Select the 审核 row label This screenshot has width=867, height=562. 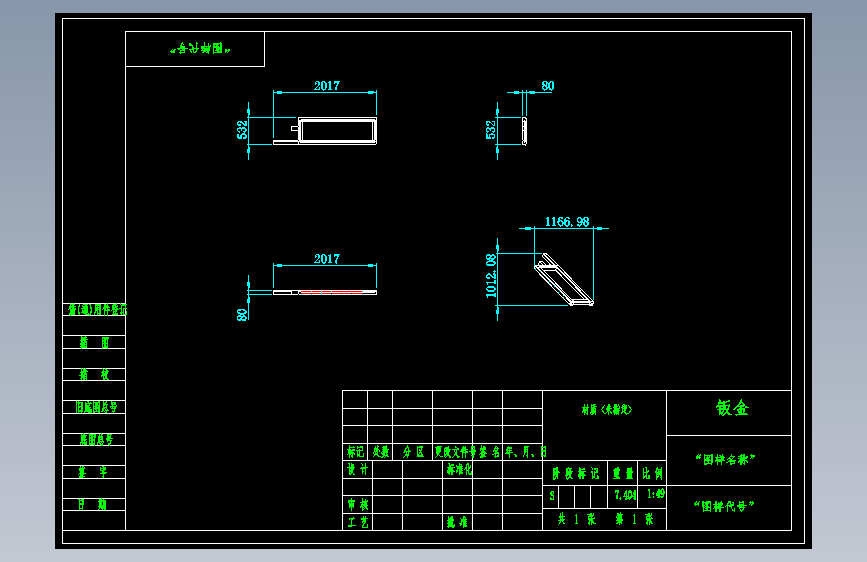pyautogui.click(x=358, y=504)
